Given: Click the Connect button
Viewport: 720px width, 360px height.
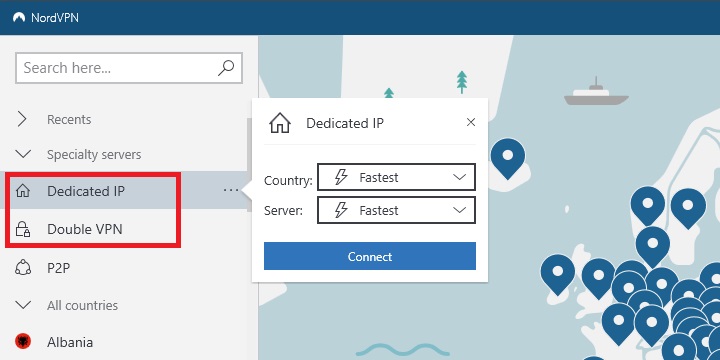Looking at the screenshot, I should [370, 256].
